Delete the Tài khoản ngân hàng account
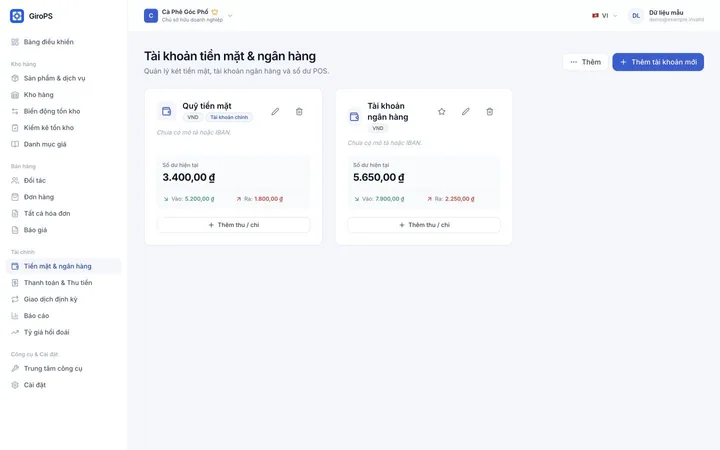 [489, 112]
